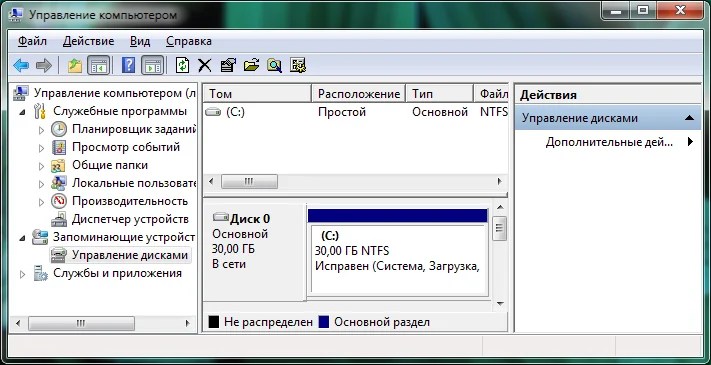Image resolution: width=711 pixels, height=365 pixels.
Task: Click the Up one level folder icon
Action: tap(75, 66)
